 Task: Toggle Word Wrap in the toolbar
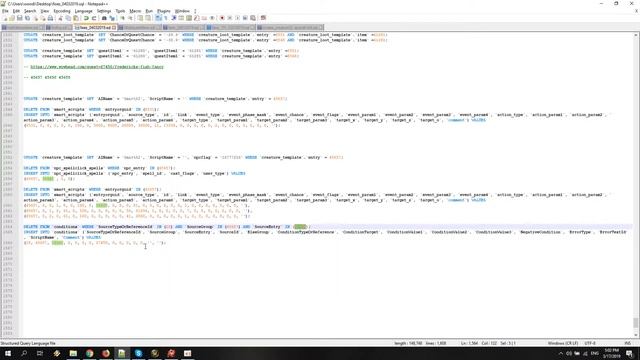(157, 18)
